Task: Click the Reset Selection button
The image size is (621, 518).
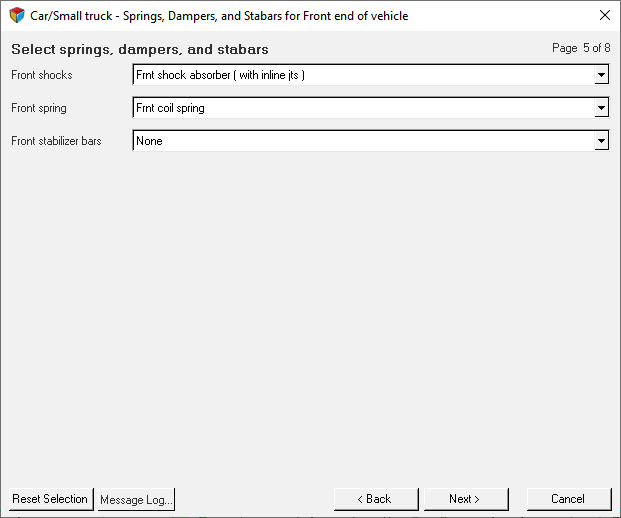Action: pyautogui.click(x=51, y=499)
